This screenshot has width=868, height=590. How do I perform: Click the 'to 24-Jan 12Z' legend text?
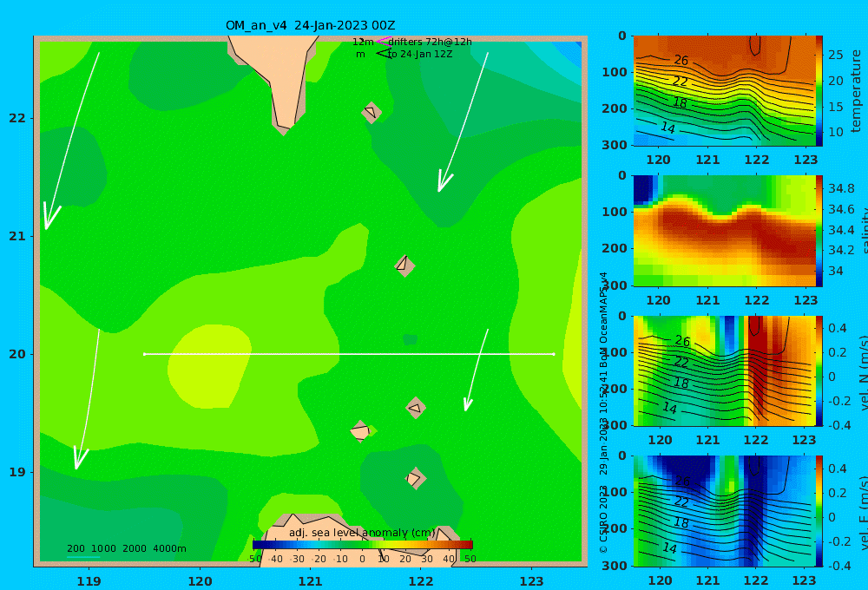tap(419, 55)
